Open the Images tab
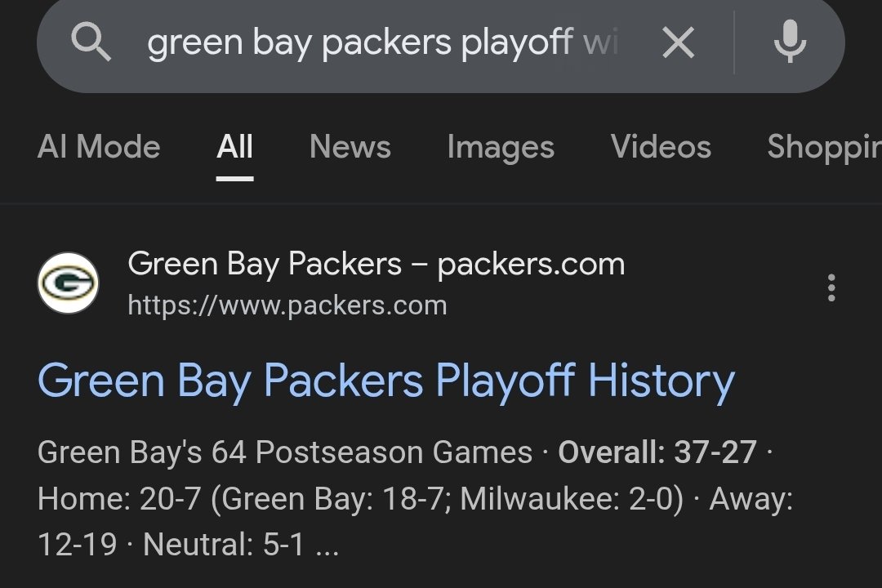The height and width of the screenshot is (588, 882). [501, 148]
